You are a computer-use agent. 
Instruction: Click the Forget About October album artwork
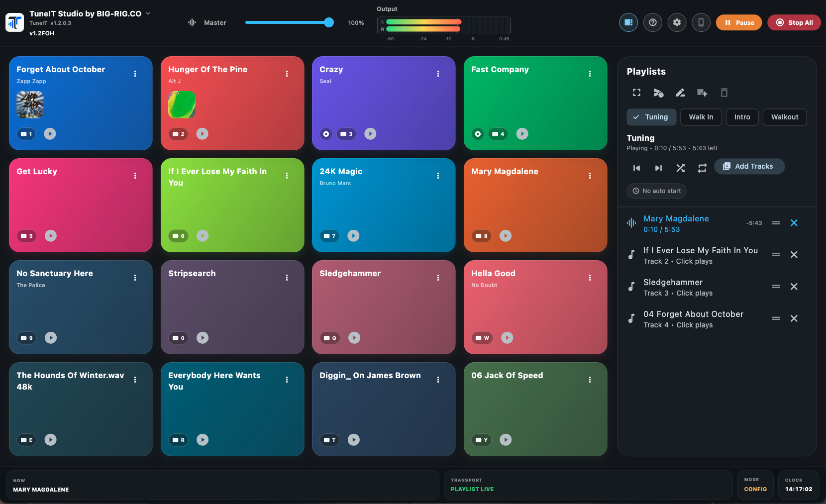[30, 104]
